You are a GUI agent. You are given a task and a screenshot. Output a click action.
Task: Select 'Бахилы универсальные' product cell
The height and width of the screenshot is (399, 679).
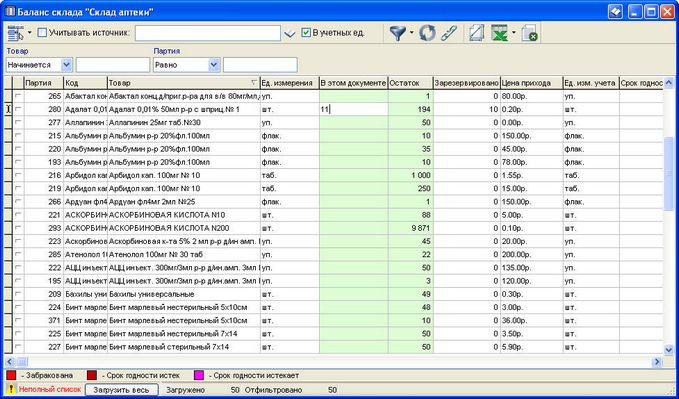point(184,294)
